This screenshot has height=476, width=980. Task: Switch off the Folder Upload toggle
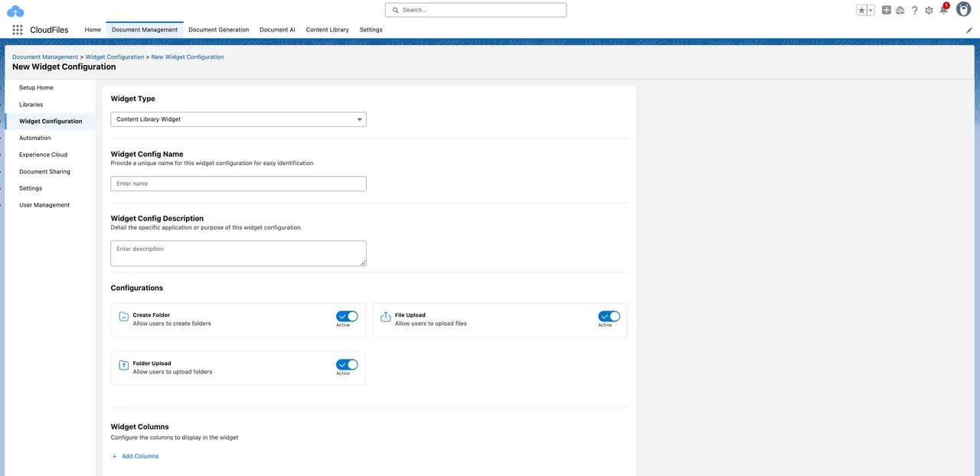tap(347, 365)
